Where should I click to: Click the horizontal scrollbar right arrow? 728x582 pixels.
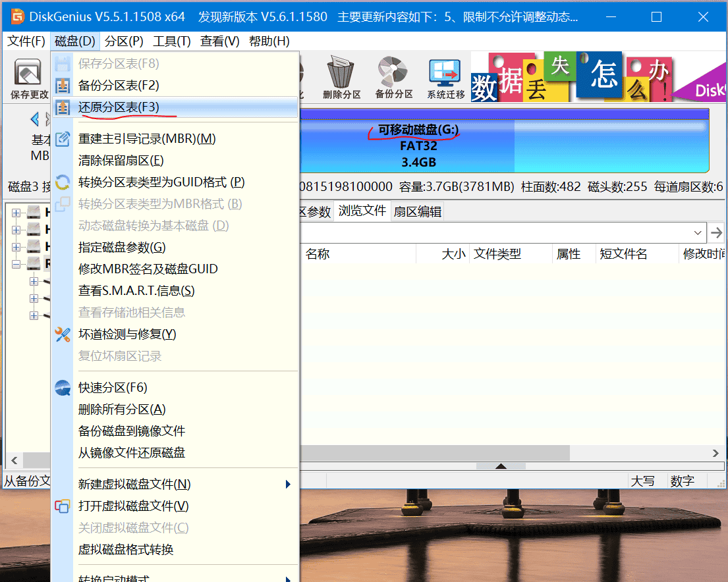pyautogui.click(x=715, y=454)
